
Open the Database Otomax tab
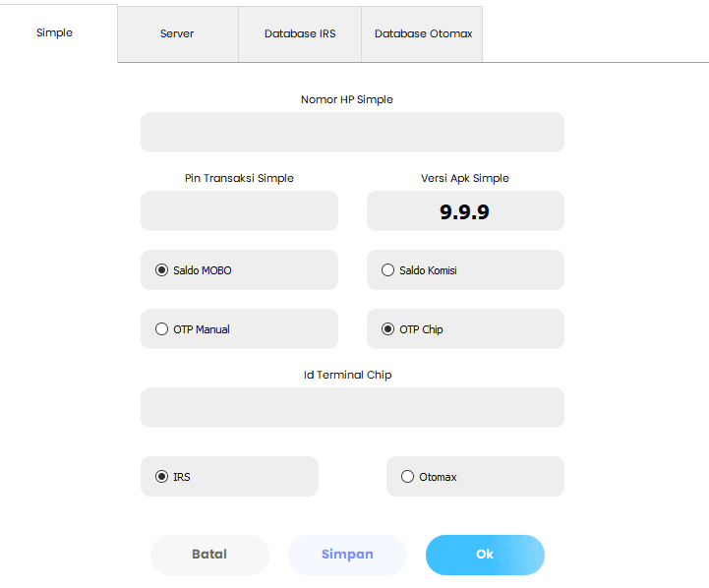coord(423,33)
